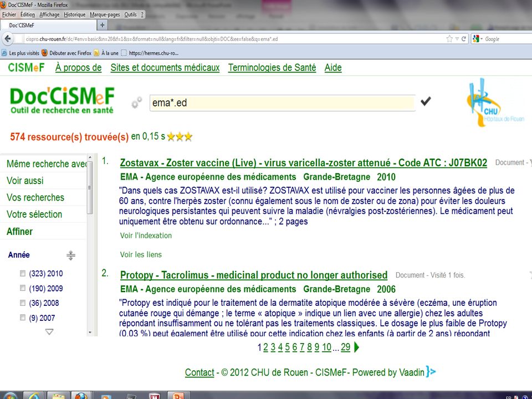Open the Historique menu
Viewport: 532px width, 399px height.
click(x=75, y=14)
